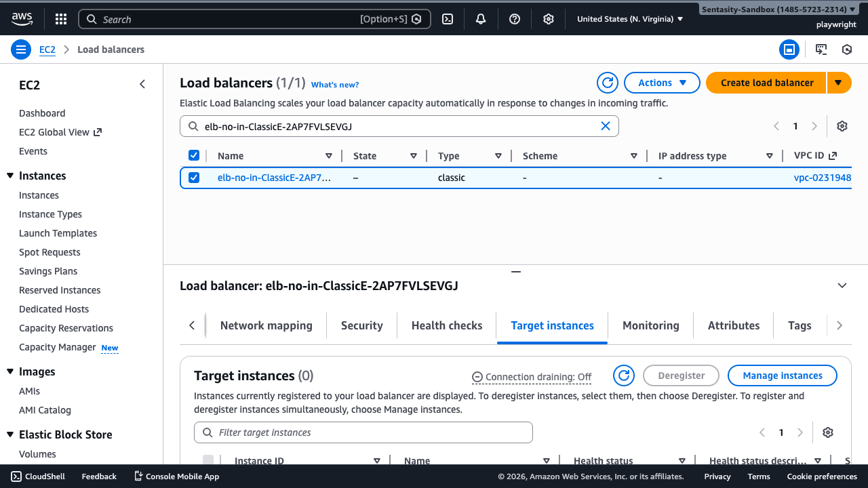Screen dimensions: 868x488
Task: Expand the Create load balancer arrow menu
Action: 839,83
